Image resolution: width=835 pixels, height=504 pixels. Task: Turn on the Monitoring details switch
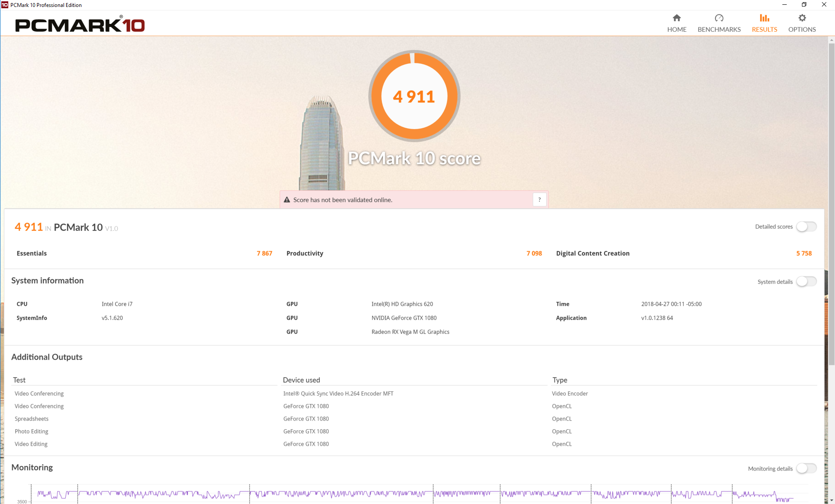pyautogui.click(x=806, y=468)
